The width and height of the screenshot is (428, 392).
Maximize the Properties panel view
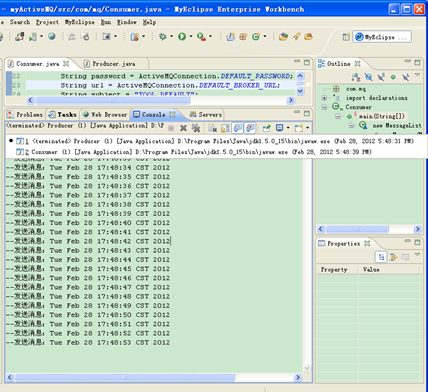point(417,242)
